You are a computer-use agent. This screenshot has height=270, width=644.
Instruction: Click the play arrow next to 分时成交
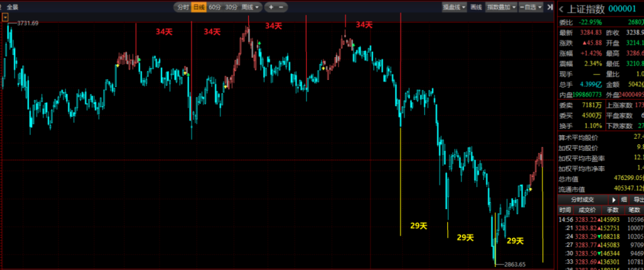point(613,200)
